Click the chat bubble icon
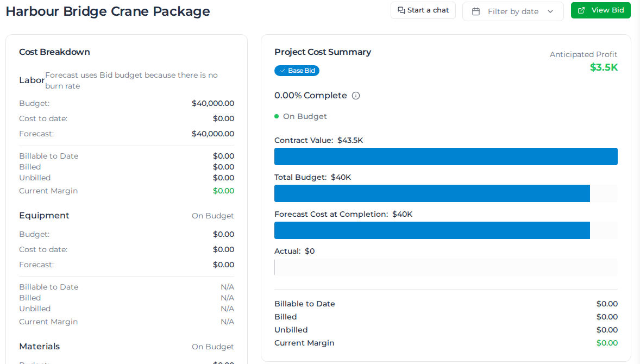640x364 pixels. 401,10
